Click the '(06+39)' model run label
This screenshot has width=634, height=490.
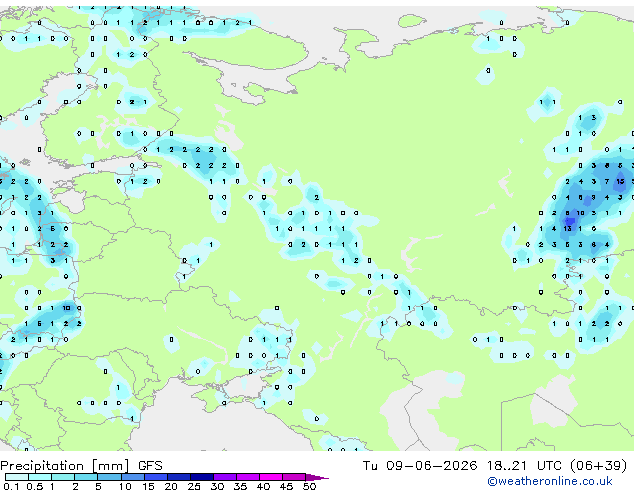pyautogui.click(x=599, y=466)
